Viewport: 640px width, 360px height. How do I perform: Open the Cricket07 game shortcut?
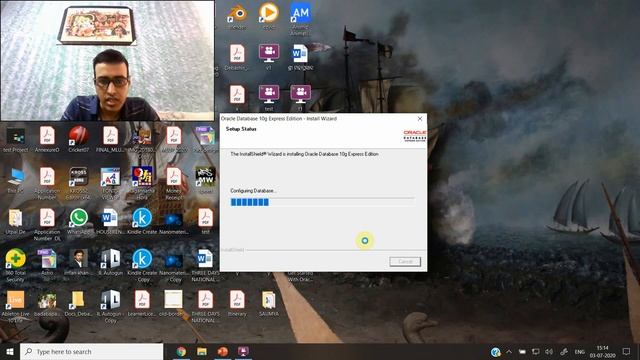point(78,138)
